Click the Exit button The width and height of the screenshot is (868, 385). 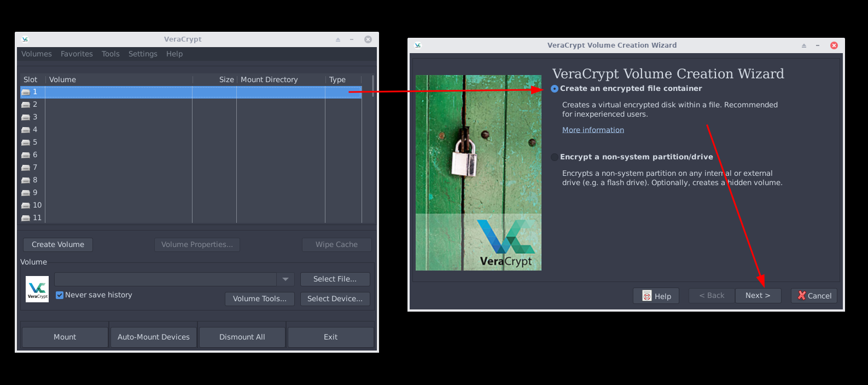pos(331,337)
